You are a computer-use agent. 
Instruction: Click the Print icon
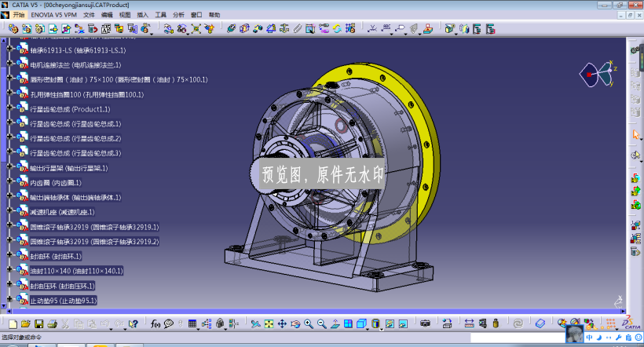[x=52, y=324]
